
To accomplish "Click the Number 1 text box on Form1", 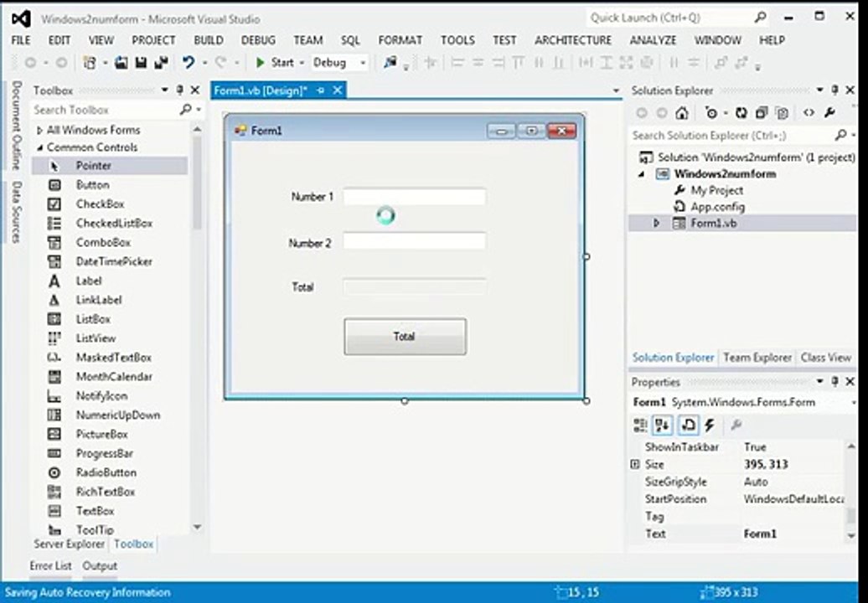I will tap(414, 196).
